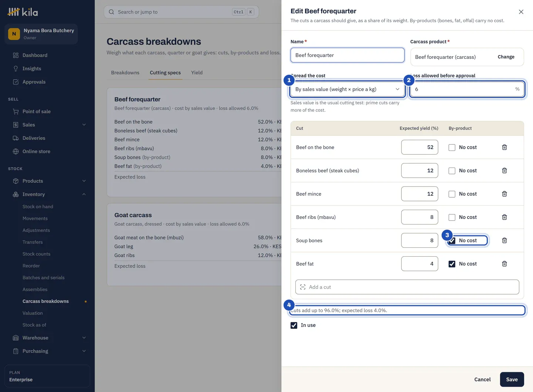Change the carcass product

tap(506, 57)
